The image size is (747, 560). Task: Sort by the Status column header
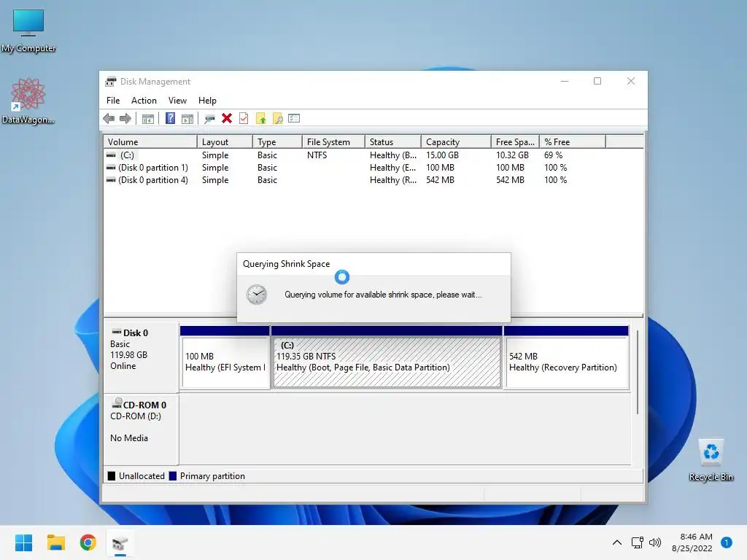click(x=393, y=142)
